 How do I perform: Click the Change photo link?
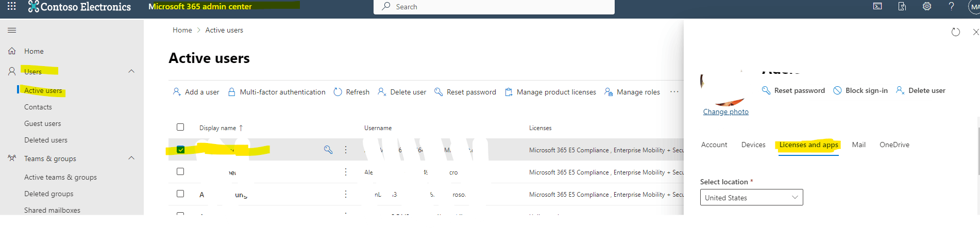[725, 112]
